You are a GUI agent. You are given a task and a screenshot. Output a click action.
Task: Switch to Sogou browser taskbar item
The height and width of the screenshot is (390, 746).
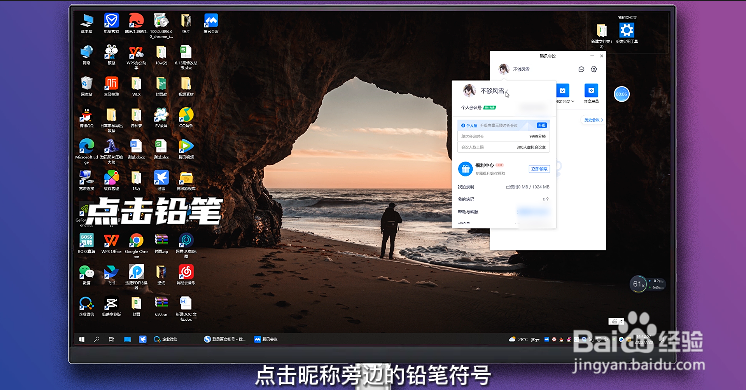pos(224,339)
